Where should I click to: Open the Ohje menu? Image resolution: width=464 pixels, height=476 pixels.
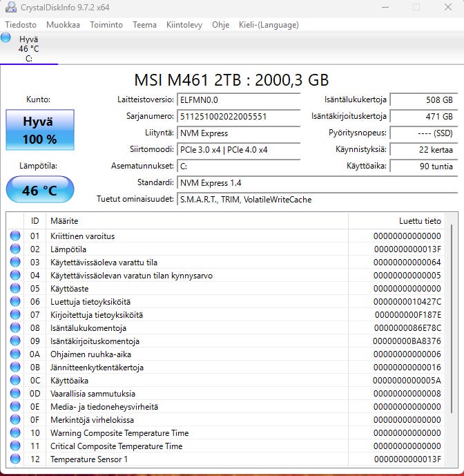(x=220, y=25)
